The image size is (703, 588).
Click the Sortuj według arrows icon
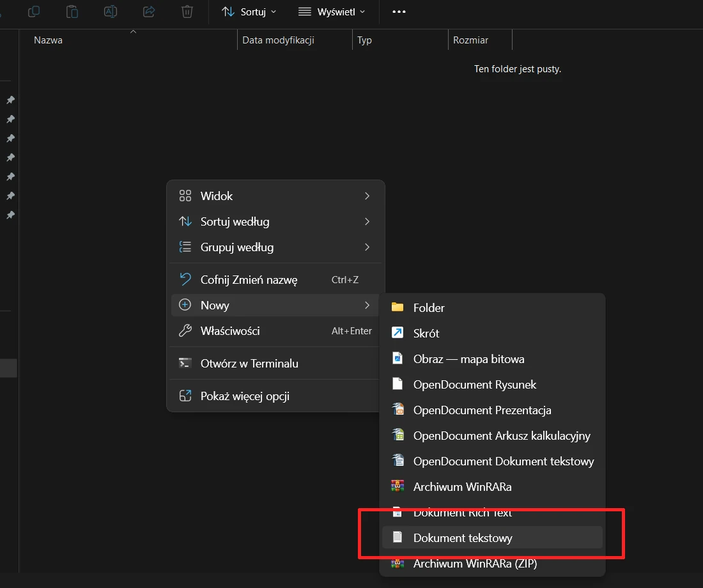(185, 221)
